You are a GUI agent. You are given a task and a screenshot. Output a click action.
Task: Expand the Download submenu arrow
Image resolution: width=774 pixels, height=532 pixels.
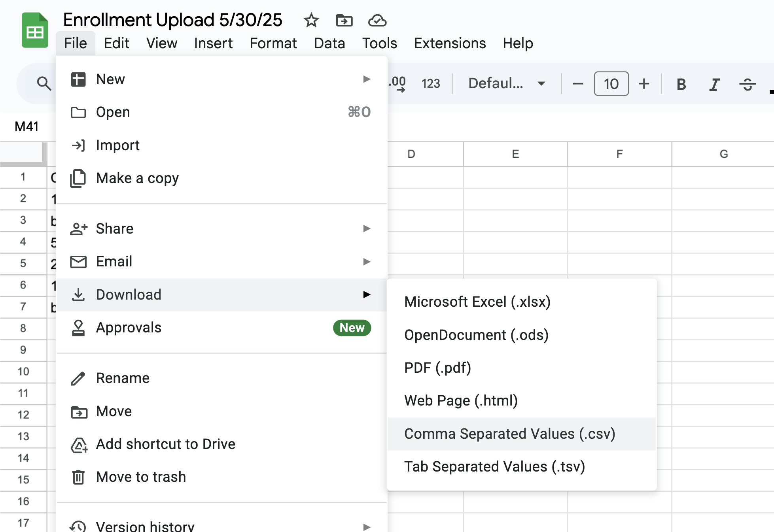pos(367,294)
